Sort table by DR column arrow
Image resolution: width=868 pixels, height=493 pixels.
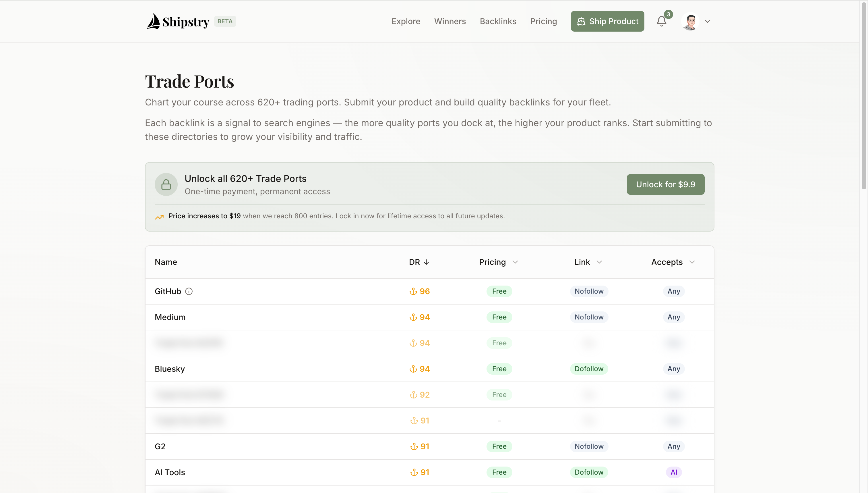[x=426, y=262]
